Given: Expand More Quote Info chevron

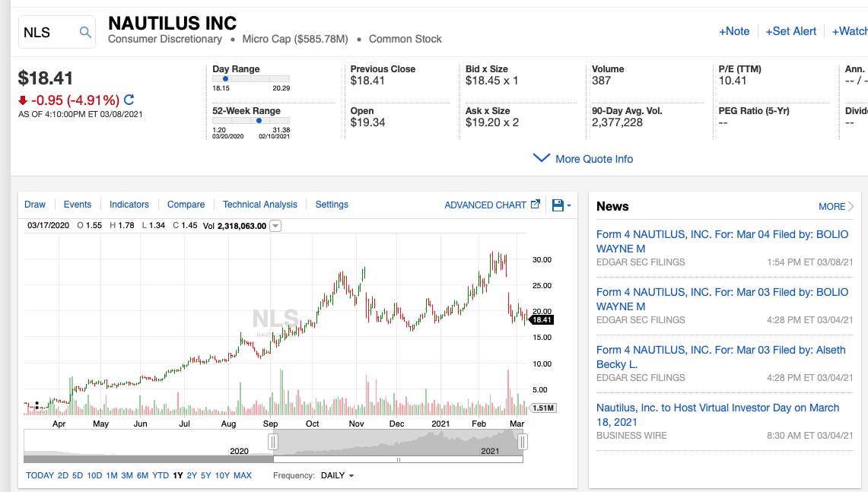Looking at the screenshot, I should coord(541,158).
